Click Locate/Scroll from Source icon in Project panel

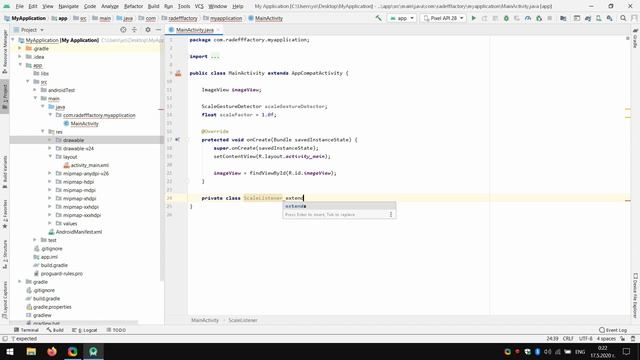coord(123,30)
